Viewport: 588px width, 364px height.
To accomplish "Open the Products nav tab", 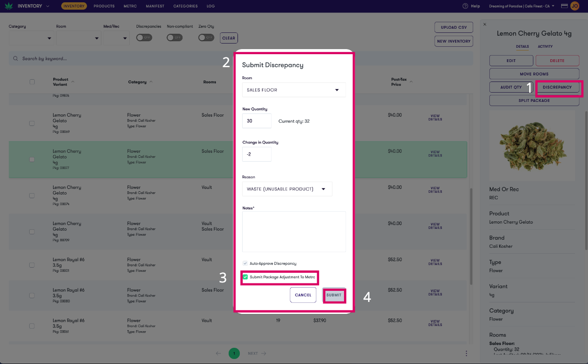I will 104,6.
